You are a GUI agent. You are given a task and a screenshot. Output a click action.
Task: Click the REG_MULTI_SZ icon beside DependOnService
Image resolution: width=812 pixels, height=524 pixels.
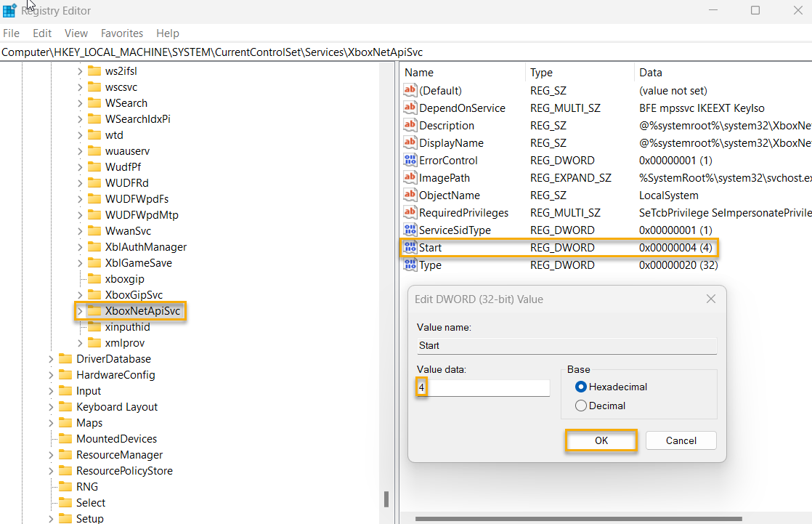point(411,108)
